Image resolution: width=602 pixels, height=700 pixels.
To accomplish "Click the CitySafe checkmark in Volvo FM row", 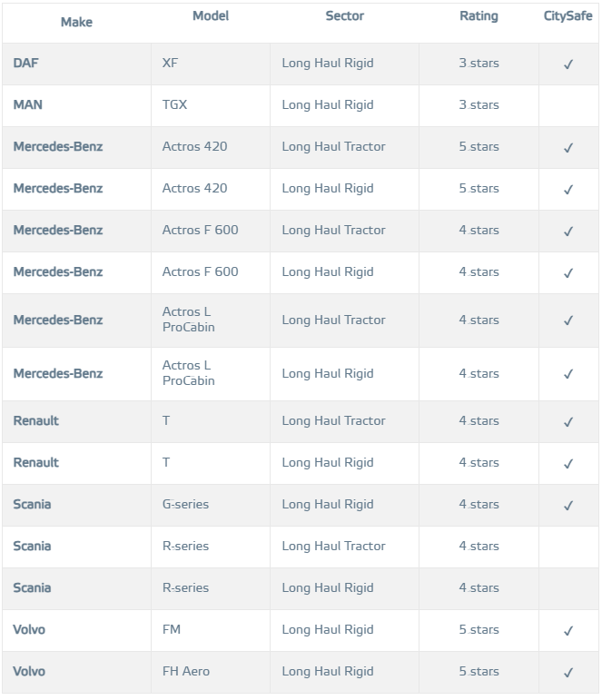I will pos(568,630).
